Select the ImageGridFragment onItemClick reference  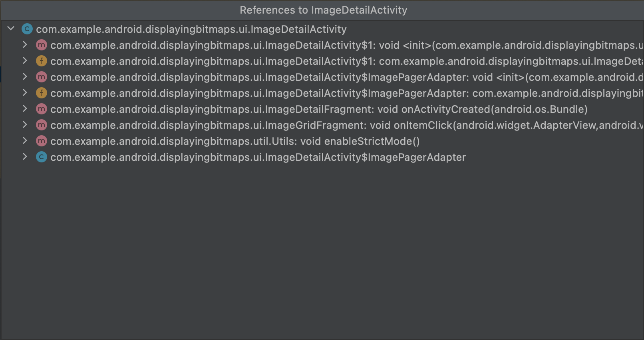(x=344, y=125)
